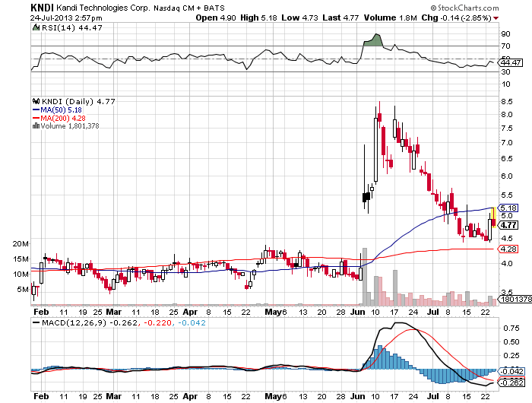532x403 pixels.
Task: Click the Mar label on the price axis
Action: click(114, 312)
